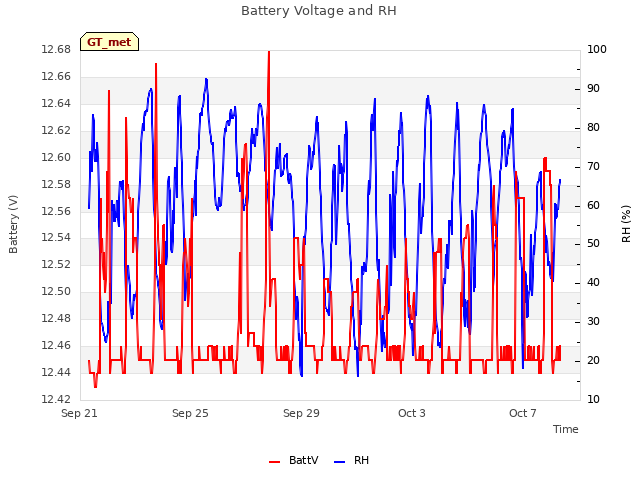Click the 60 RH axis value
Screen dimensions: 640x480
(x=593, y=205)
